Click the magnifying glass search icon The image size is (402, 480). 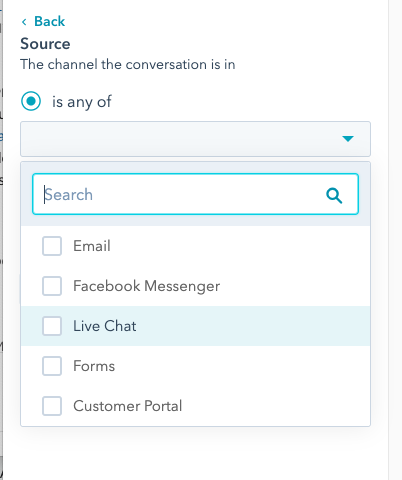[334, 195]
